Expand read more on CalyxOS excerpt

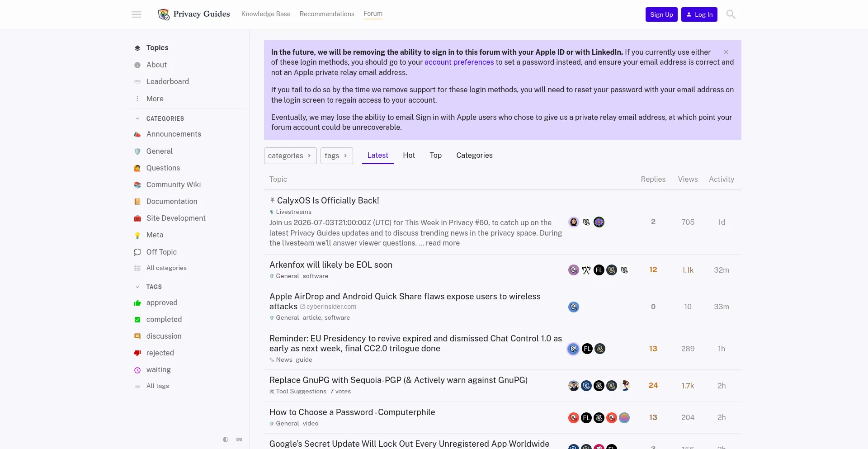443,243
